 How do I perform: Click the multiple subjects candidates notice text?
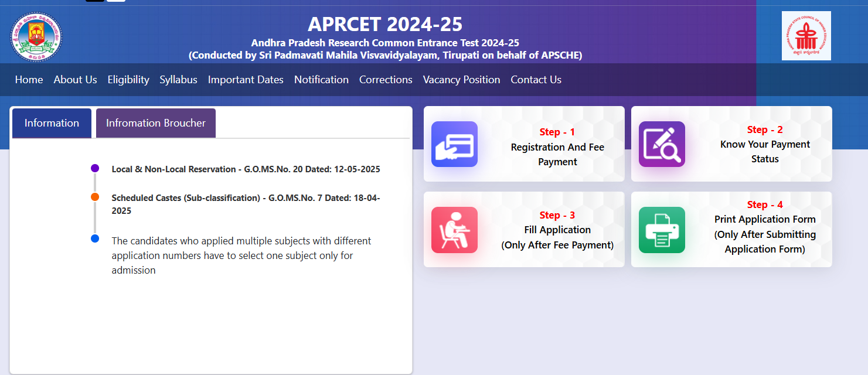[241, 255]
